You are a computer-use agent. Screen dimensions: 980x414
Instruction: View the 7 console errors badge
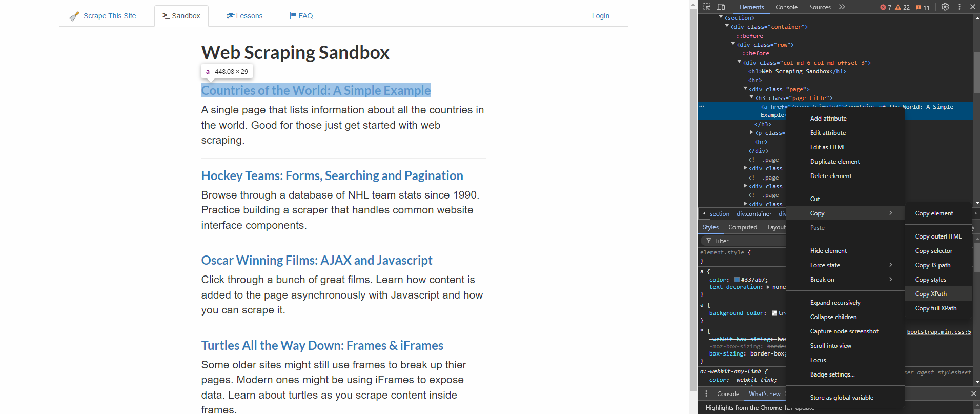click(x=885, y=7)
